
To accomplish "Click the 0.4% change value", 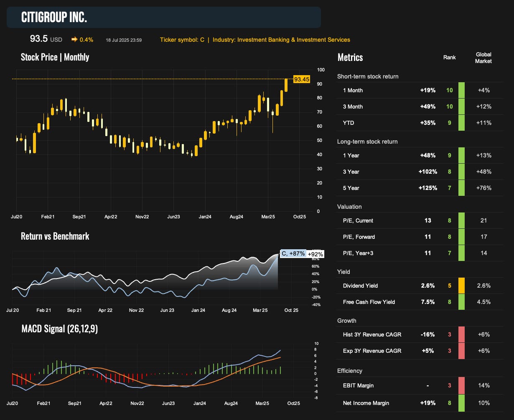I will 87,40.
